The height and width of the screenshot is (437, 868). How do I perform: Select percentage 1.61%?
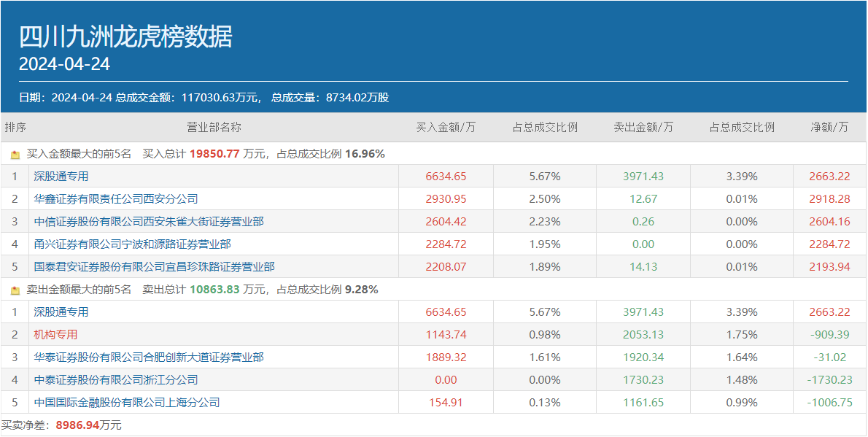546,357
